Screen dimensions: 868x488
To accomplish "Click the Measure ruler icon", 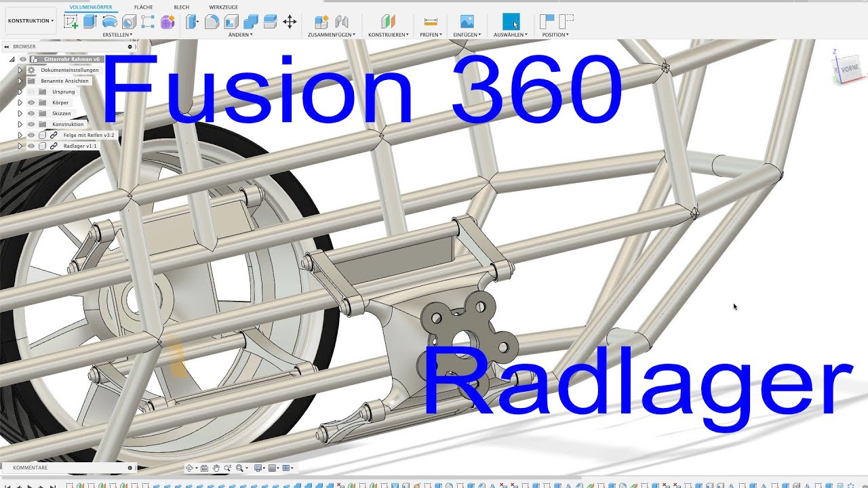I will point(431,22).
